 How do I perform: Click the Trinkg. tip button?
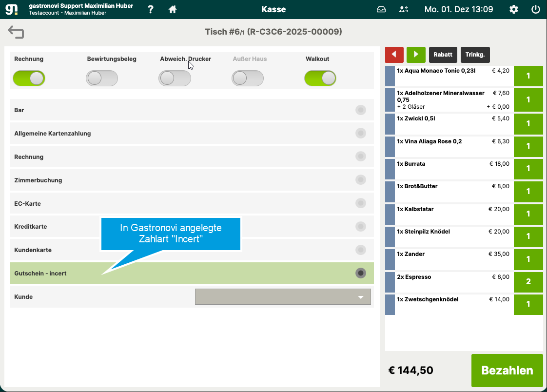click(x=475, y=55)
